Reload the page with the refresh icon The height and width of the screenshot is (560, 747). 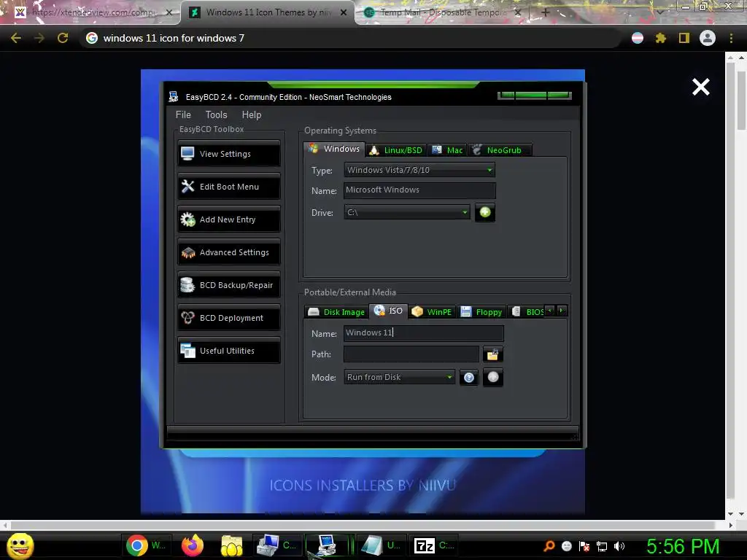click(x=63, y=38)
